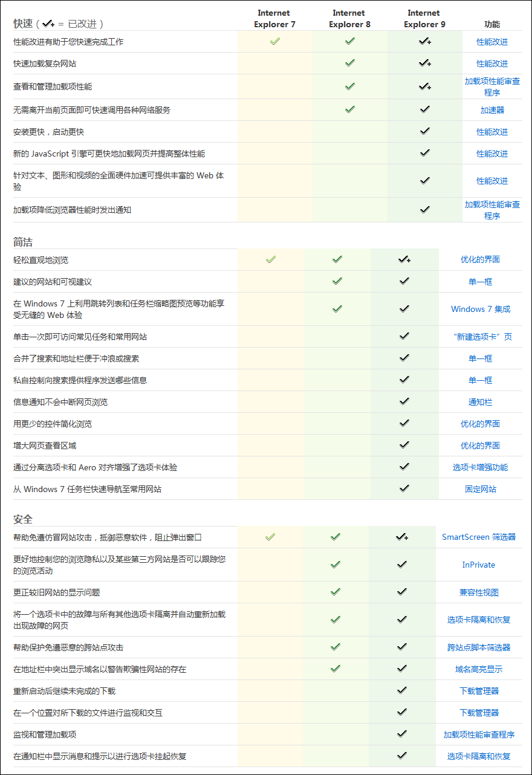The width and height of the screenshot is (532, 775).
Task: Open 优化的界面 link beside 增大网页查看区域
Action: click(x=480, y=446)
